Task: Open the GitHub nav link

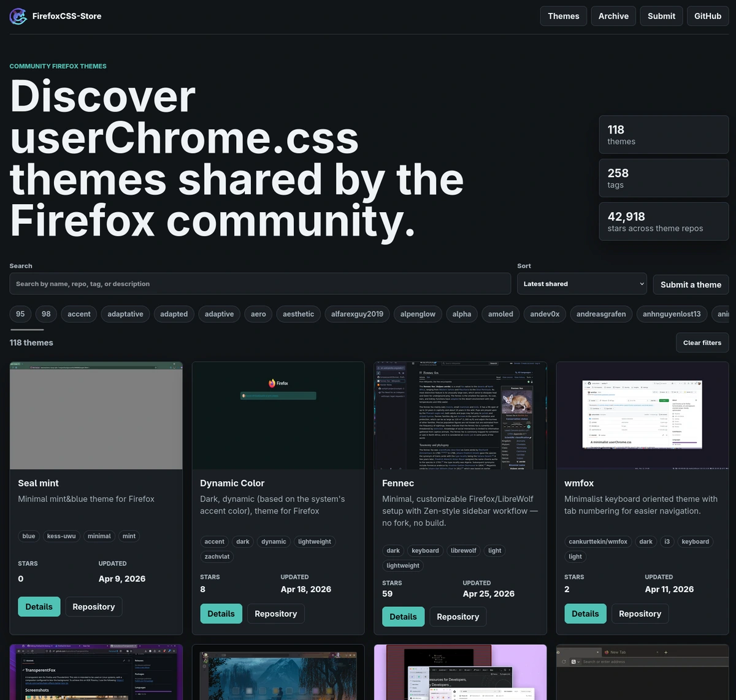Action: [708, 16]
